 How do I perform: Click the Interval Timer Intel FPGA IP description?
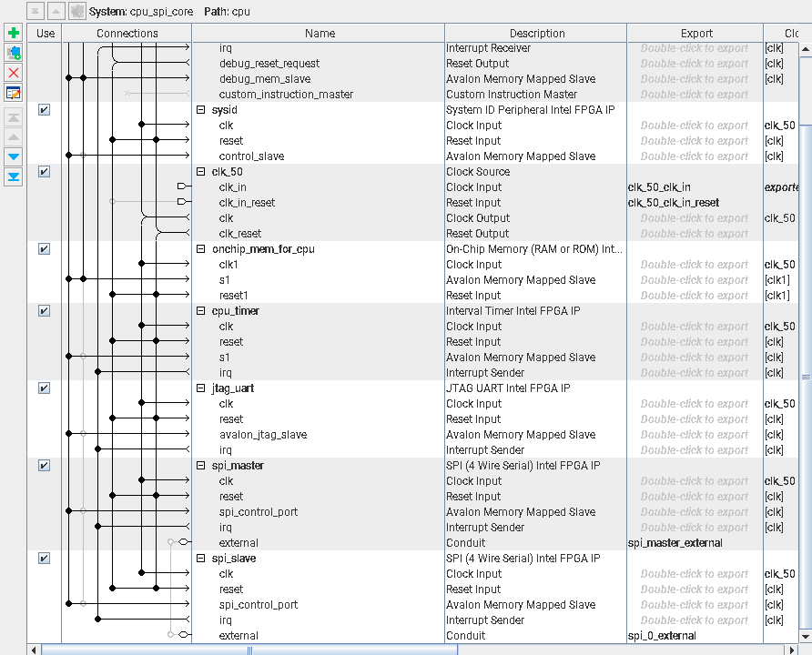[x=513, y=311]
